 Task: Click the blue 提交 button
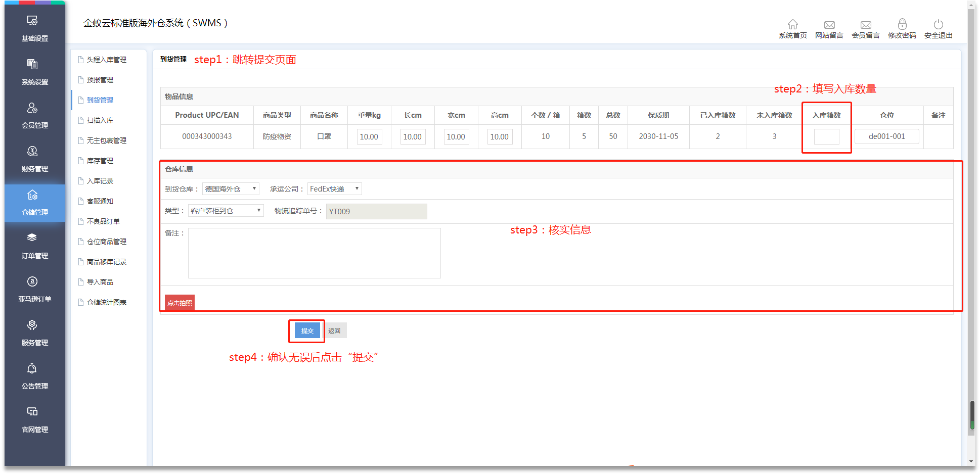click(307, 331)
